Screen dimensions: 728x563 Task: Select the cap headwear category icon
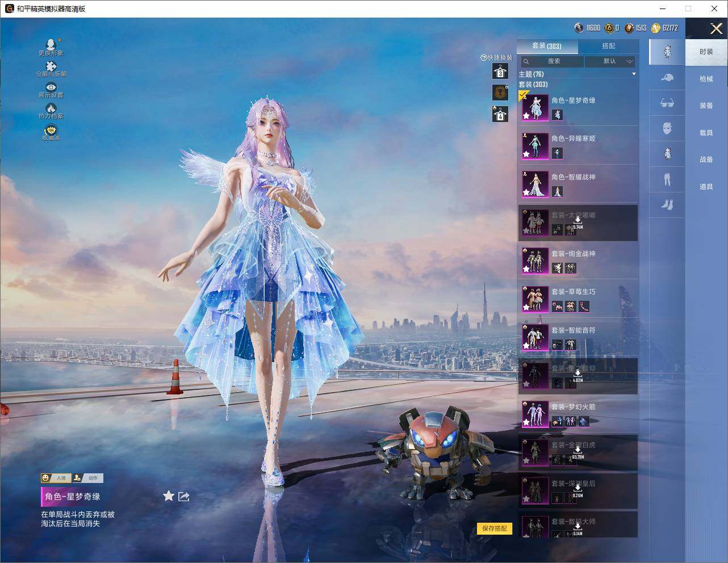pyautogui.click(x=667, y=78)
